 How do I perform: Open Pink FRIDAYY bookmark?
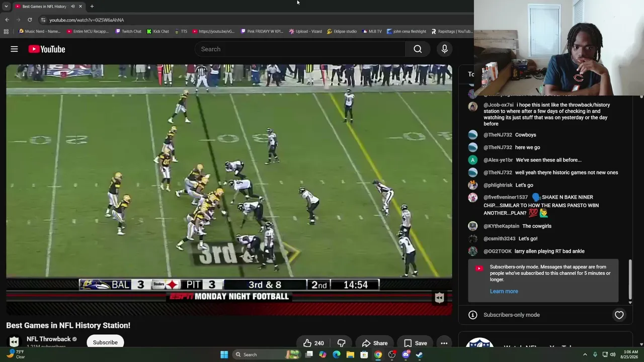point(262,31)
